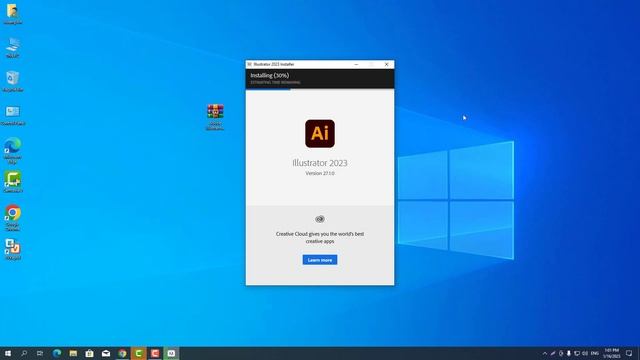
Task: Click the Learn more button
Action: click(320, 260)
